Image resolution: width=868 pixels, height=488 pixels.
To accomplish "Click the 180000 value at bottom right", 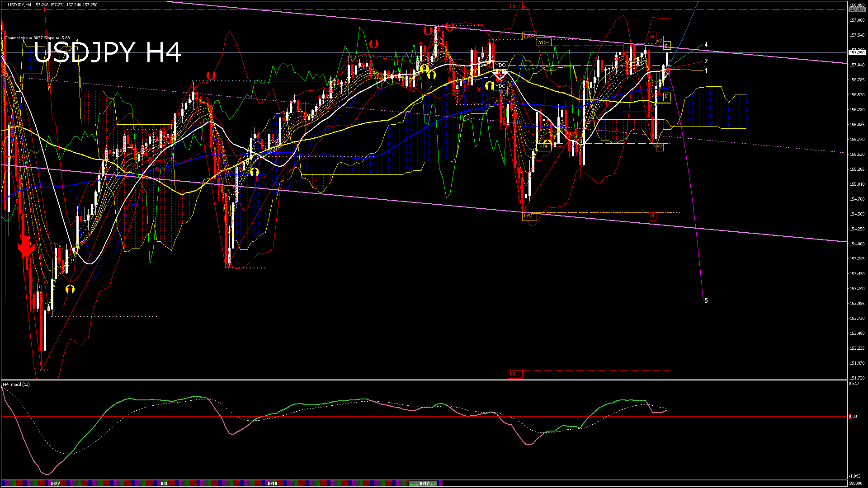I will pos(855,483).
